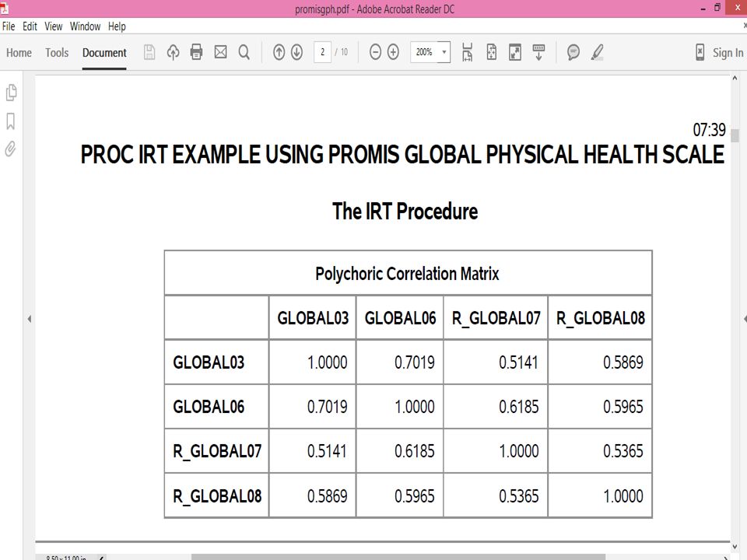Open the File menu
This screenshot has height=560, width=747.
(9, 26)
